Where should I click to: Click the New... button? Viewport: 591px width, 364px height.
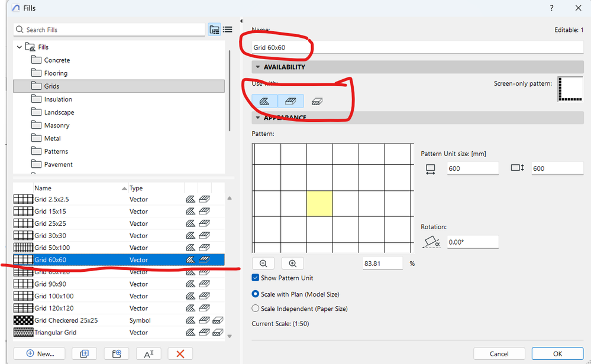click(x=40, y=354)
